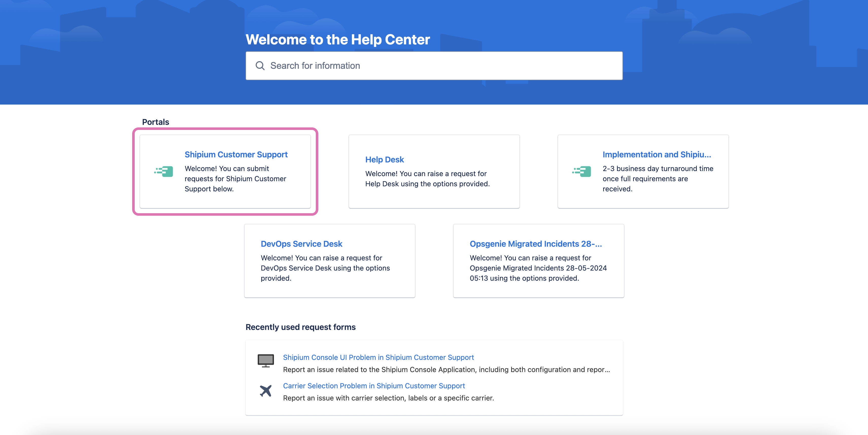Click the Implementation and Shipiu... portal logo
The width and height of the screenshot is (868, 435).
pyautogui.click(x=582, y=171)
